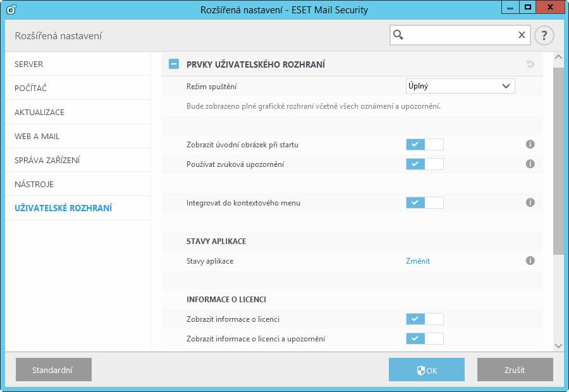Click info icon beside Integrovat do kontextového menu
569x392 pixels.
coord(530,202)
